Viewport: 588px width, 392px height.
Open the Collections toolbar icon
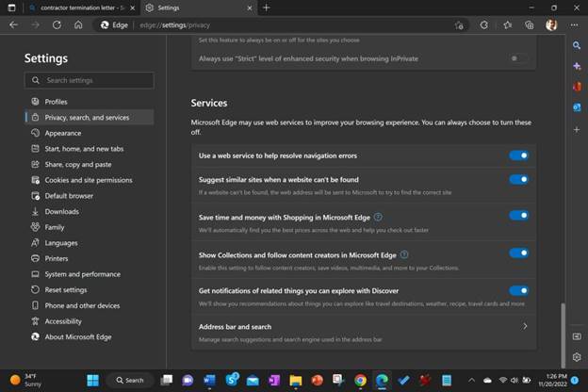pos(530,25)
